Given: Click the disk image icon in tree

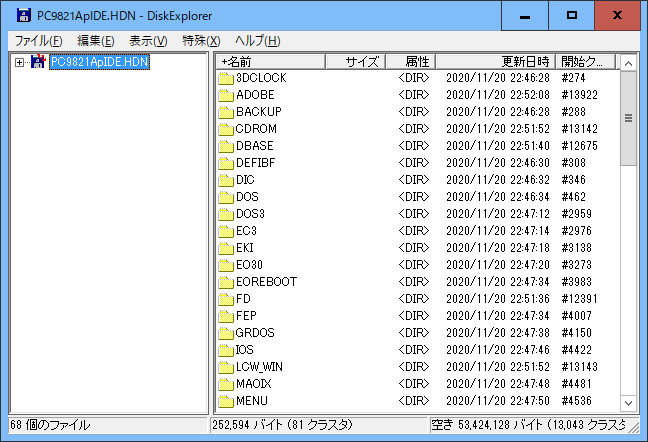Looking at the screenshot, I should [38, 62].
